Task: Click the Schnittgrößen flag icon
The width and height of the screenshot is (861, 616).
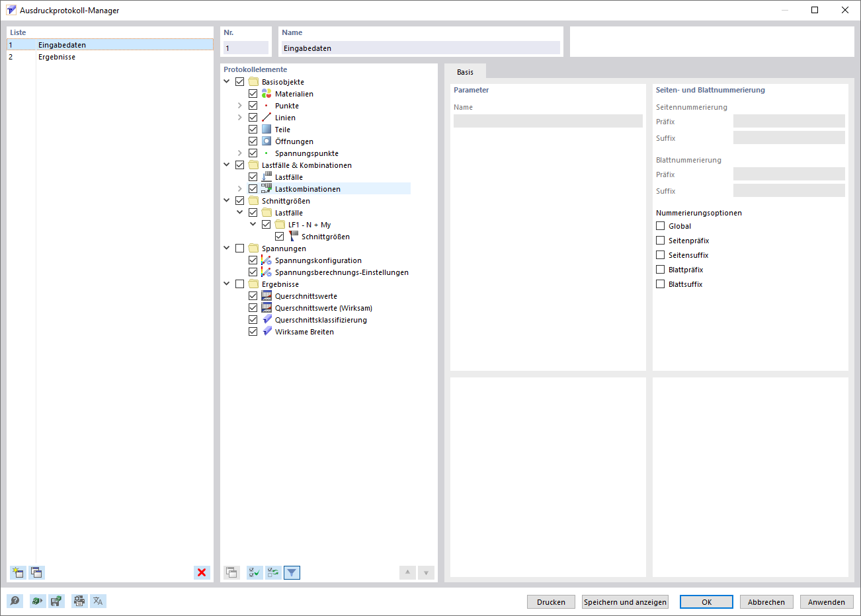Action: point(293,237)
